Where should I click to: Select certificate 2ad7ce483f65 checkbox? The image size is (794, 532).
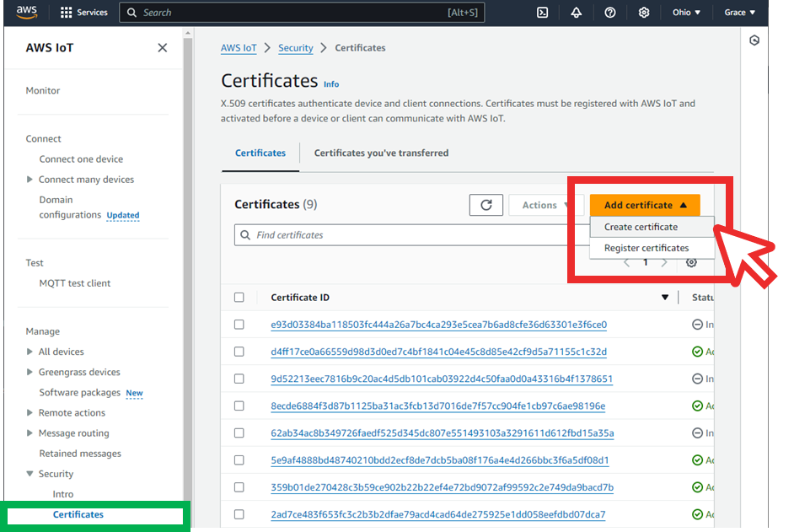[x=239, y=514]
